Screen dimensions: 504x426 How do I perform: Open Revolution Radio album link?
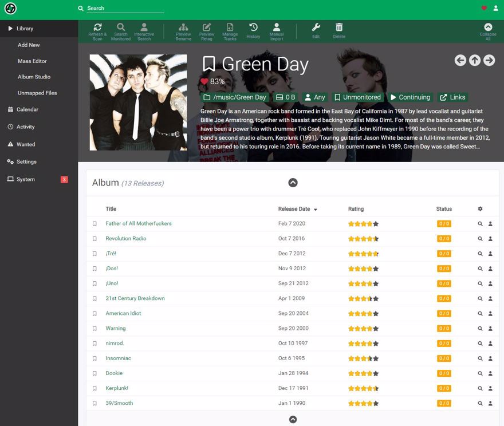(x=125, y=238)
